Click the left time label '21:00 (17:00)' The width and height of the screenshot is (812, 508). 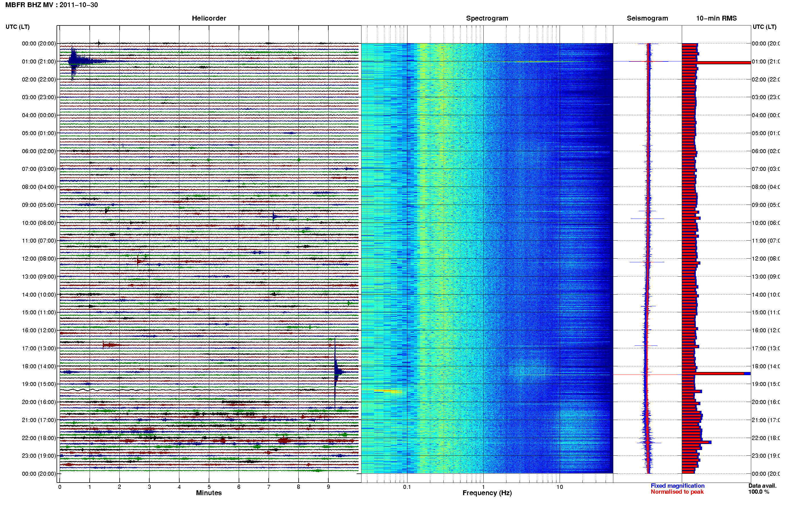(39, 420)
